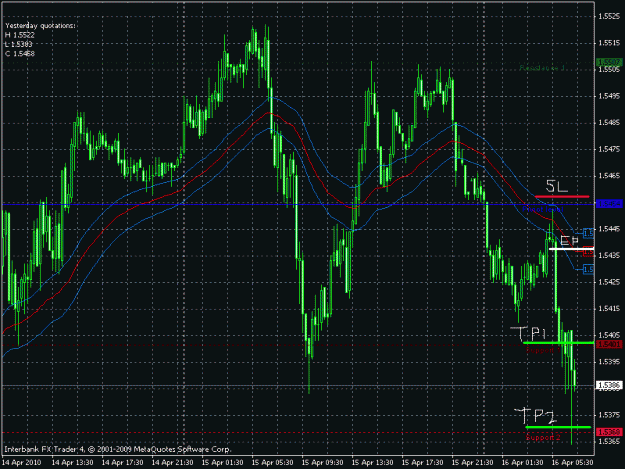Click the 'Support 2' level label
This screenshot has width=625, height=469.
tap(543, 438)
